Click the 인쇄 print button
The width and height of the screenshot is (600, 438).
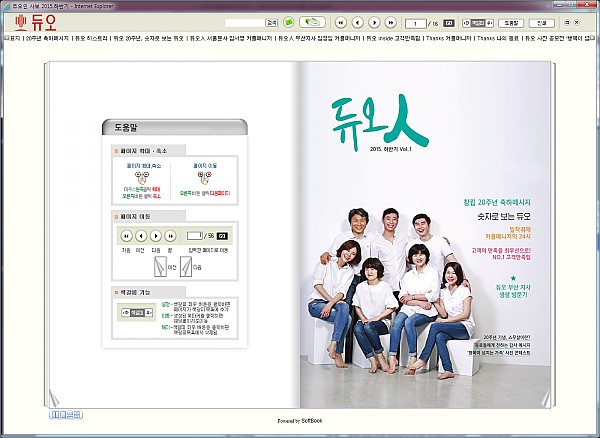coord(541,21)
